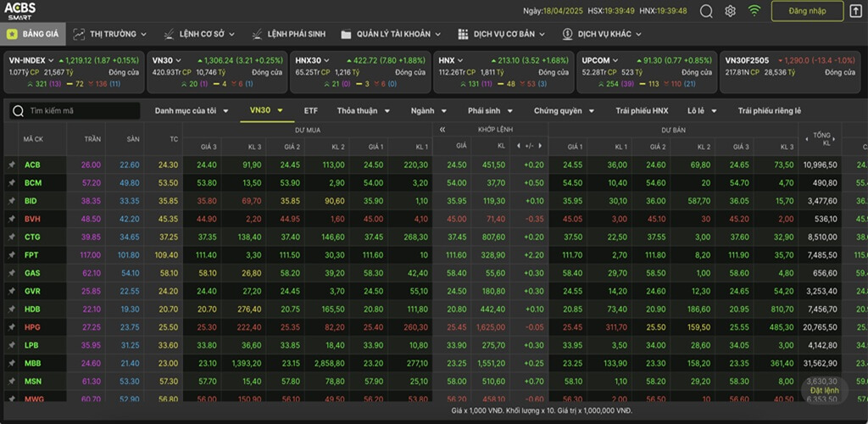Screen dimensions: 868x424
Task: Pin the FPT row
Action: [11, 255]
